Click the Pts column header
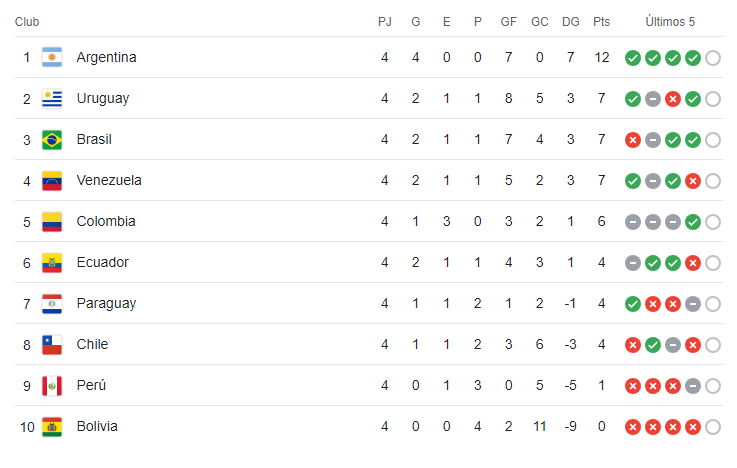The height and width of the screenshot is (468, 737). click(601, 22)
